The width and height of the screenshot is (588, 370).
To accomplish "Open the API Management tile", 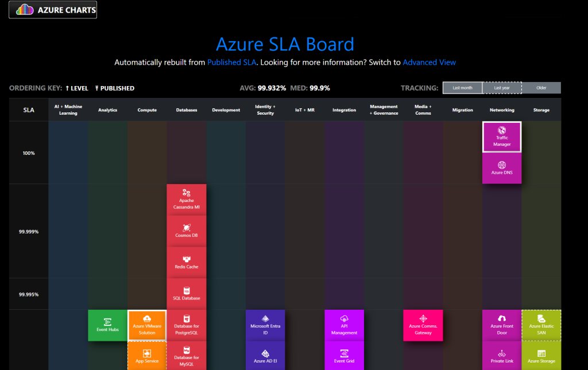I will tap(345, 325).
